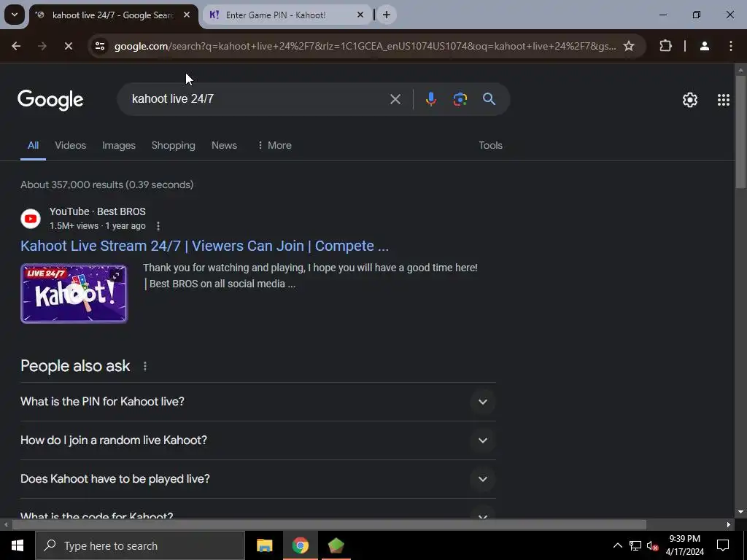Viewport: 747px width, 560px height.
Task: Click the Type here to search taskbar box
Action: 140,545
